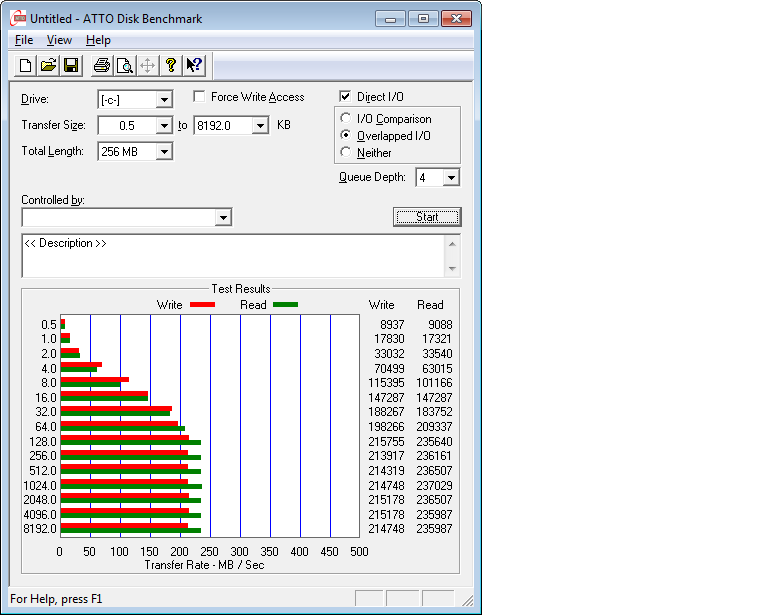Maximize the ATTO Disk Benchmark window
768x615 pixels.
tap(423, 19)
